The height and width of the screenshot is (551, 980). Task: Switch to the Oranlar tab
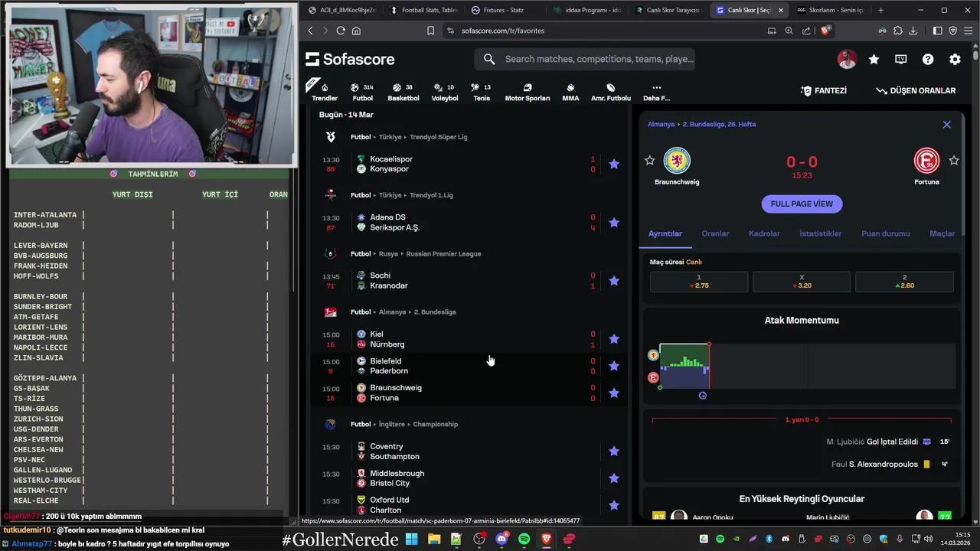pyautogui.click(x=716, y=233)
